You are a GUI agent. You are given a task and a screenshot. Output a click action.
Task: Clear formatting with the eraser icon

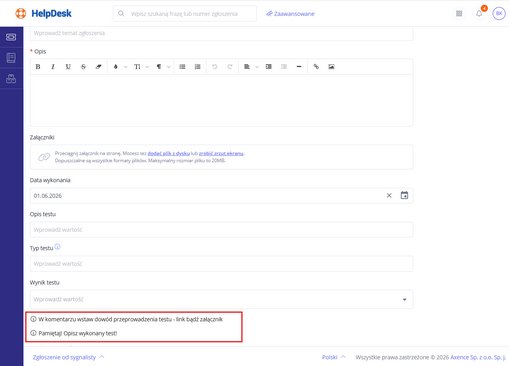98,67
